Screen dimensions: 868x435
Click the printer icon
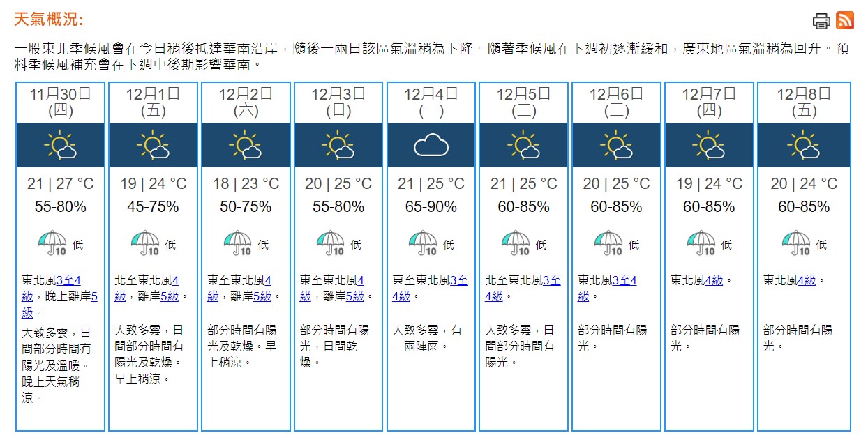[x=822, y=21]
